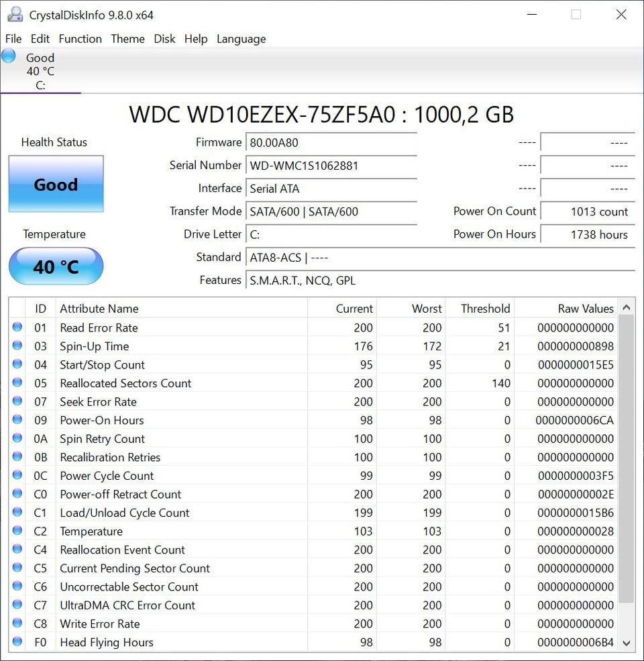This screenshot has width=644, height=661.
Task: Open the Disk menu
Action: tap(164, 39)
